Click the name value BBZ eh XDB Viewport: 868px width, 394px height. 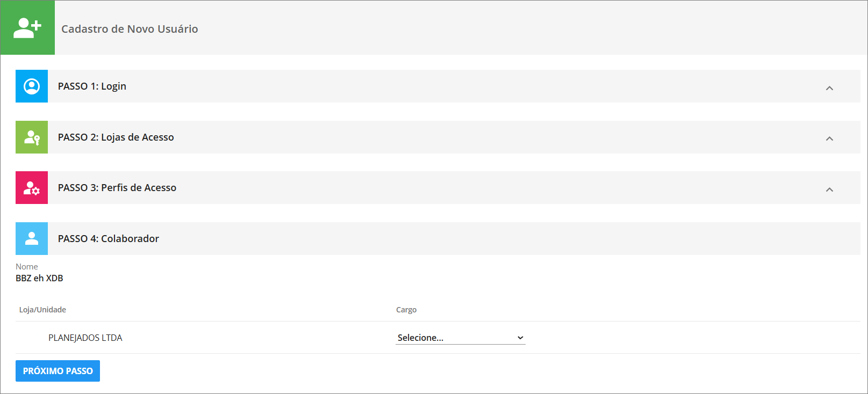[39, 278]
